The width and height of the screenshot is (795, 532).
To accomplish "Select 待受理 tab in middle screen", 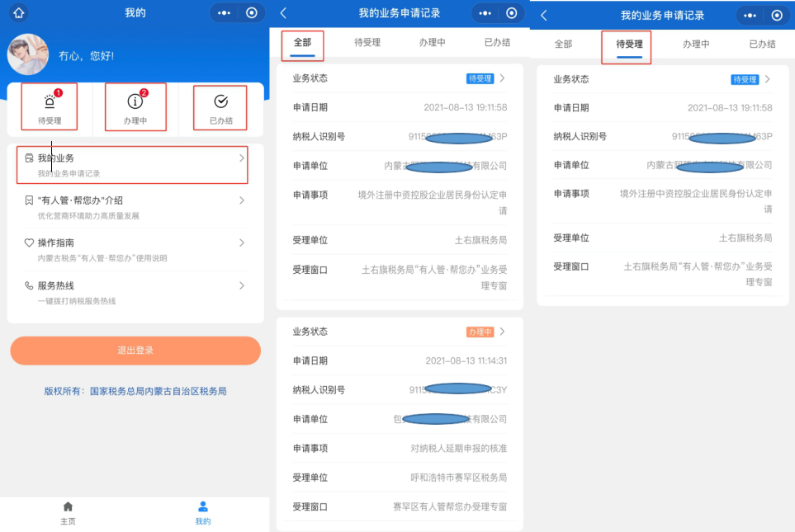I will (367, 43).
